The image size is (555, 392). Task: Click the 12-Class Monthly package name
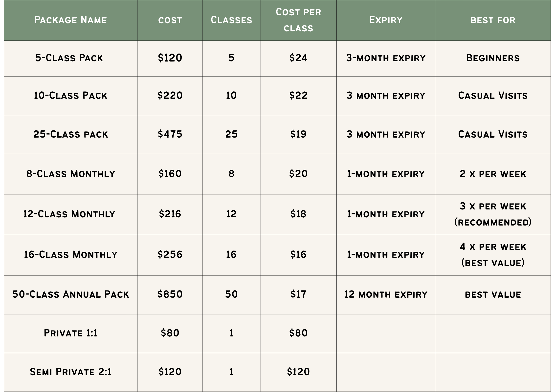click(x=69, y=214)
